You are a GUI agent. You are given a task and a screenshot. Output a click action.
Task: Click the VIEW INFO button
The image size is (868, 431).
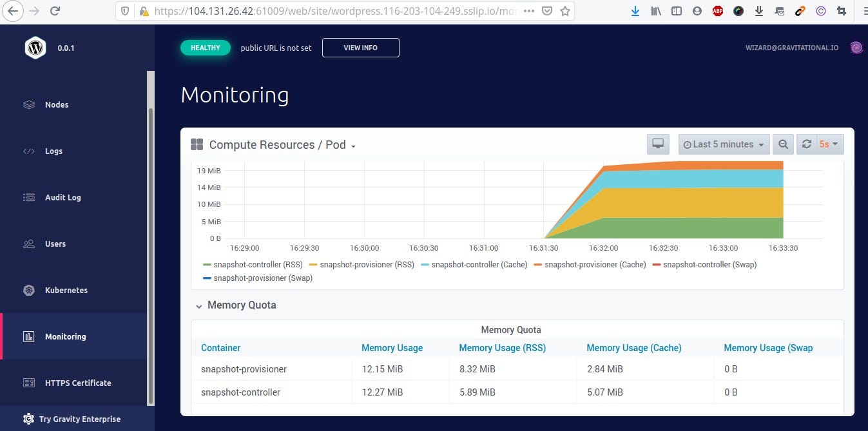coord(361,48)
